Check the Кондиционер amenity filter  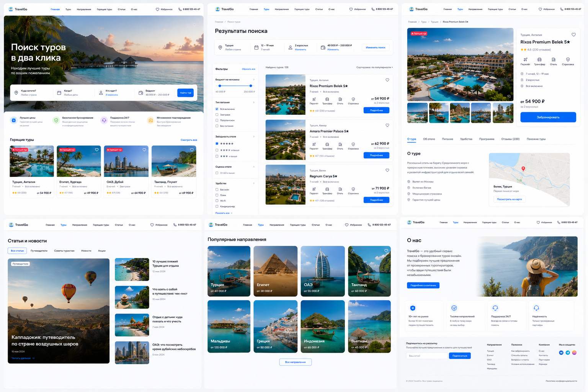217,206
